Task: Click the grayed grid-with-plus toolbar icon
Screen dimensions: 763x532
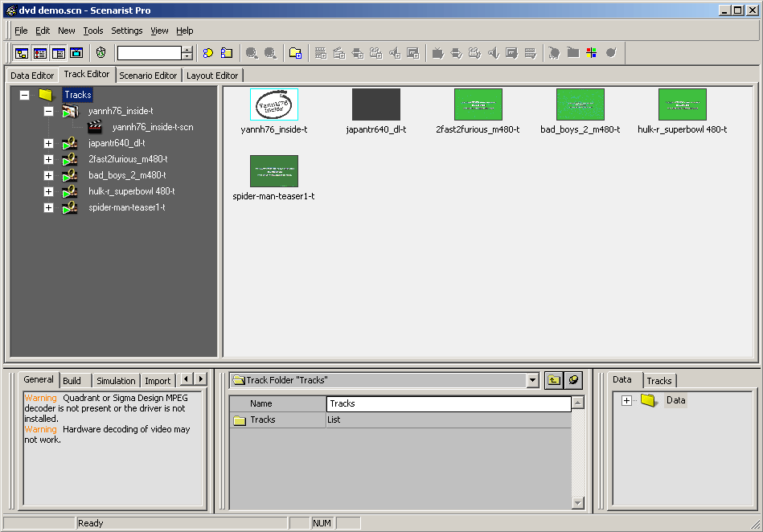Action: [320, 53]
